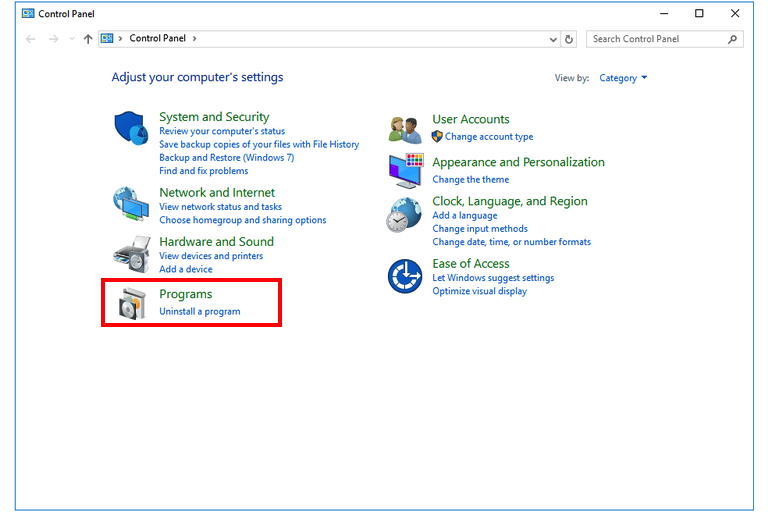Expand the address bar history dropdown
This screenshot has width=768, height=512.
[x=553, y=39]
